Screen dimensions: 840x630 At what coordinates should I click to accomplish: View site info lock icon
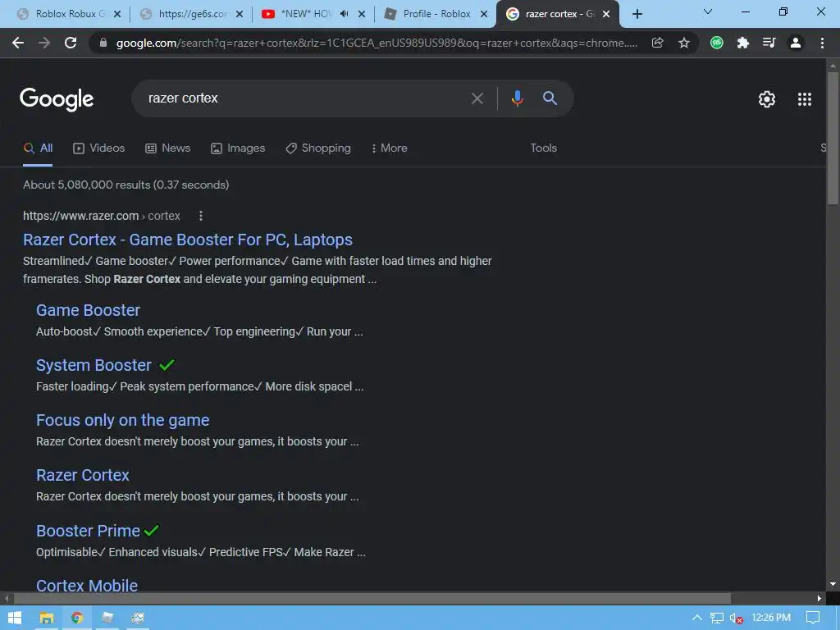tap(103, 43)
